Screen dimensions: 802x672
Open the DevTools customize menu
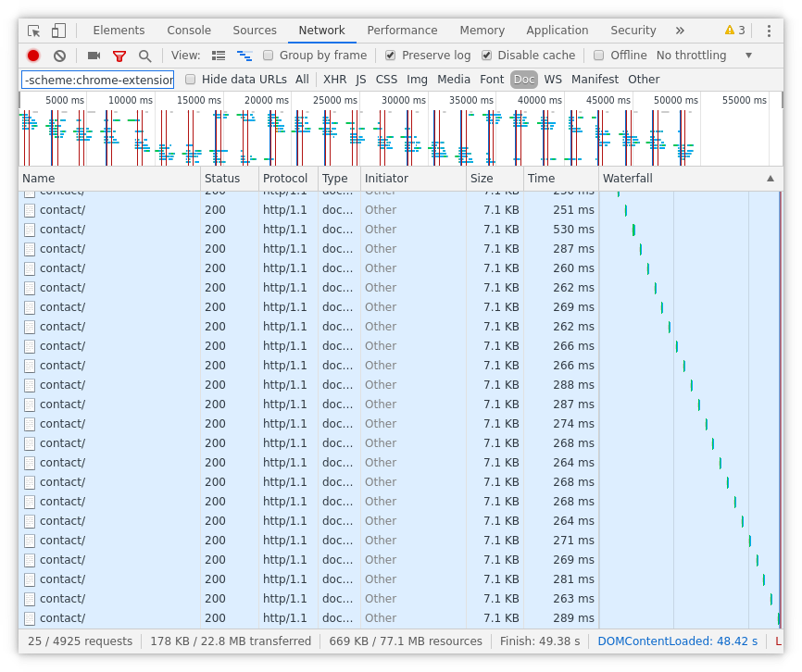pos(767,30)
